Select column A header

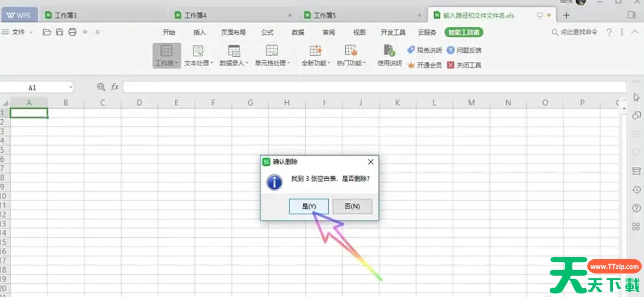pos(29,103)
